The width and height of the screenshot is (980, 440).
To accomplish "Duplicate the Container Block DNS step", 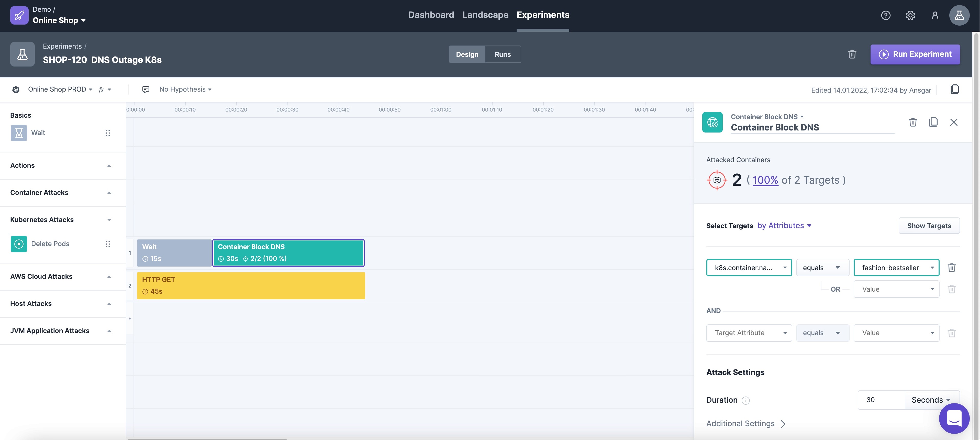I will (933, 122).
